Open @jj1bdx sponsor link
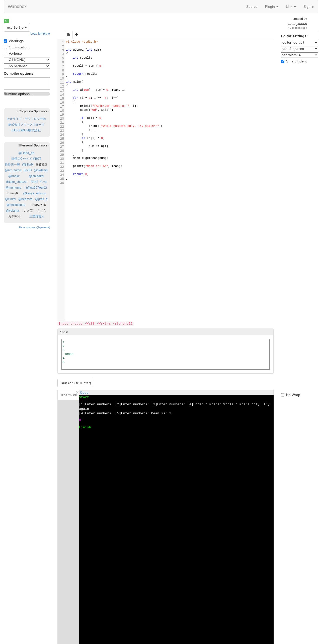This screenshot has width=322, height=644. pos(28,165)
